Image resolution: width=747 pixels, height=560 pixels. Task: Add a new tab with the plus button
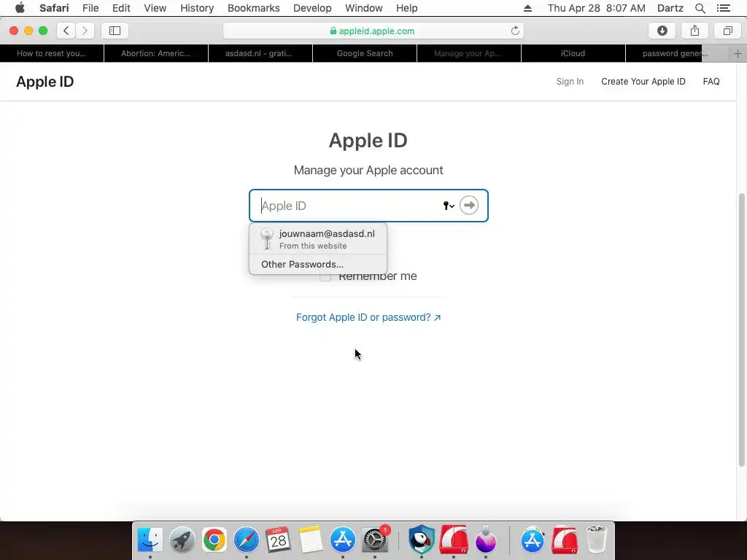[738, 53]
